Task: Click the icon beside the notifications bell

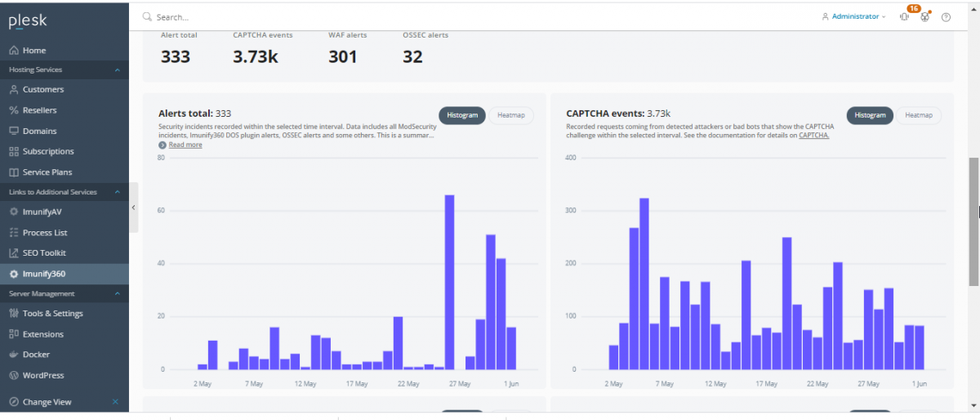Action: 925,16
